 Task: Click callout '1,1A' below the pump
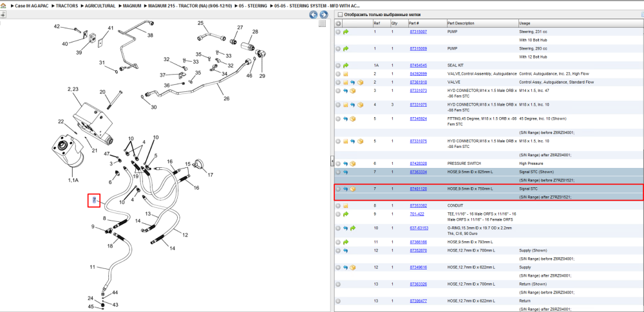(x=73, y=180)
